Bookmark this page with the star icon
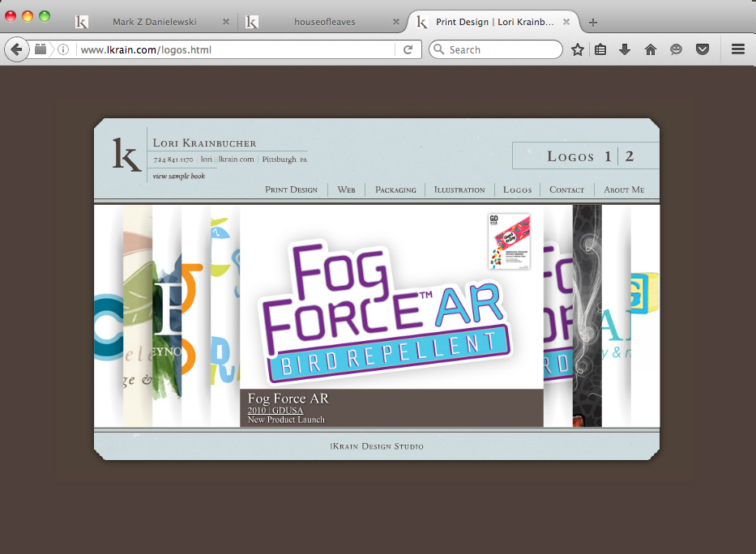This screenshot has width=756, height=554. pos(578,49)
